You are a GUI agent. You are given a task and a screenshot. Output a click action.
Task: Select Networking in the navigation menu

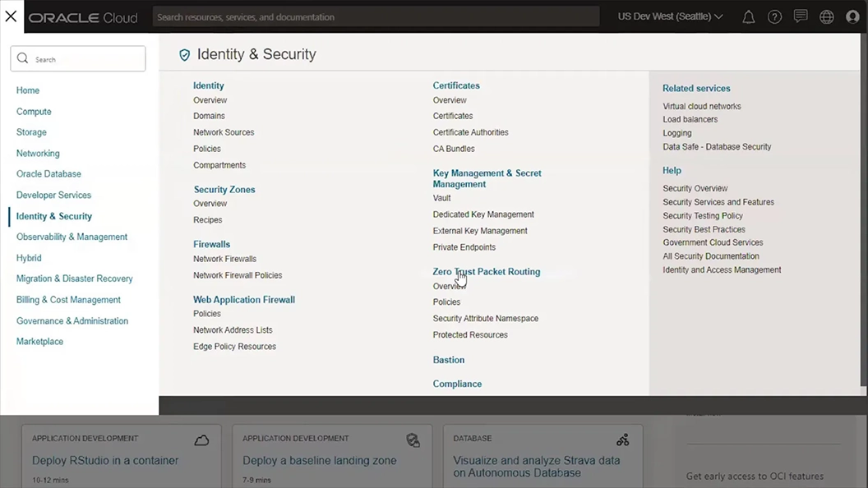tap(38, 154)
